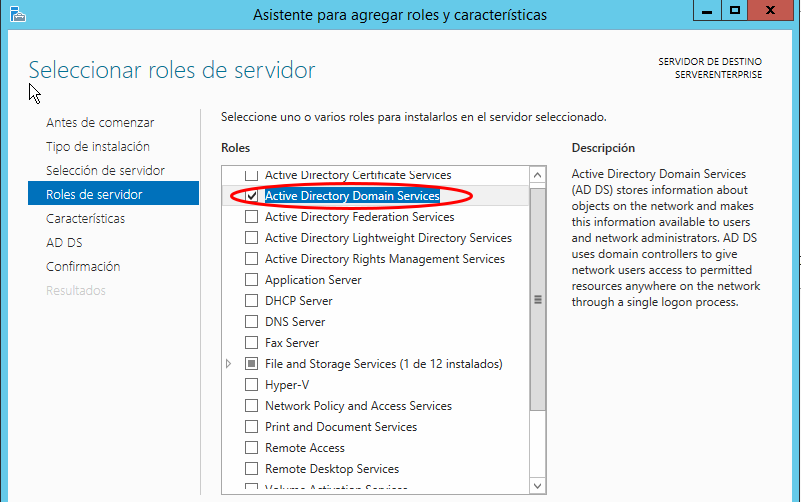Open the Antes de comenzar step
This screenshot has height=502, width=801.
point(100,123)
